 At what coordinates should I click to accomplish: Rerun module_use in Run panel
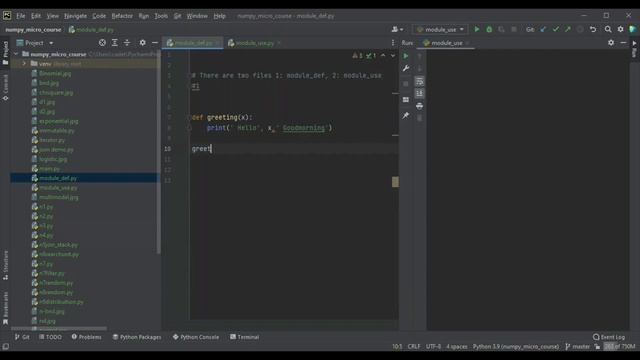point(406,56)
